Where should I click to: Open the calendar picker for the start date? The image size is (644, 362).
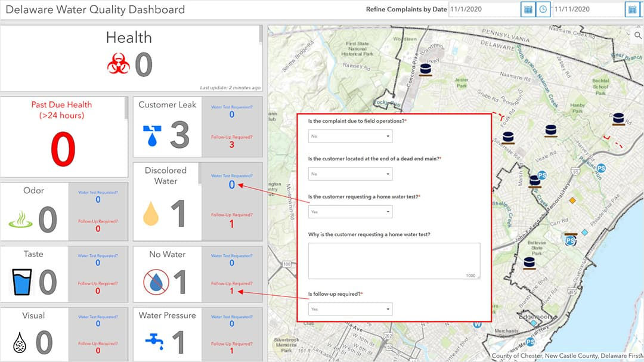coord(527,9)
